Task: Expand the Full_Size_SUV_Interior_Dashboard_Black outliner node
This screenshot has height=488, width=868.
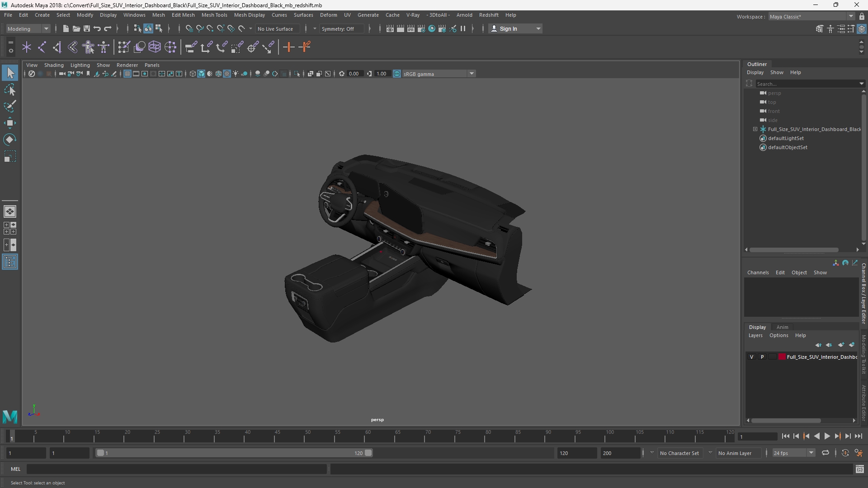Action: tap(755, 129)
